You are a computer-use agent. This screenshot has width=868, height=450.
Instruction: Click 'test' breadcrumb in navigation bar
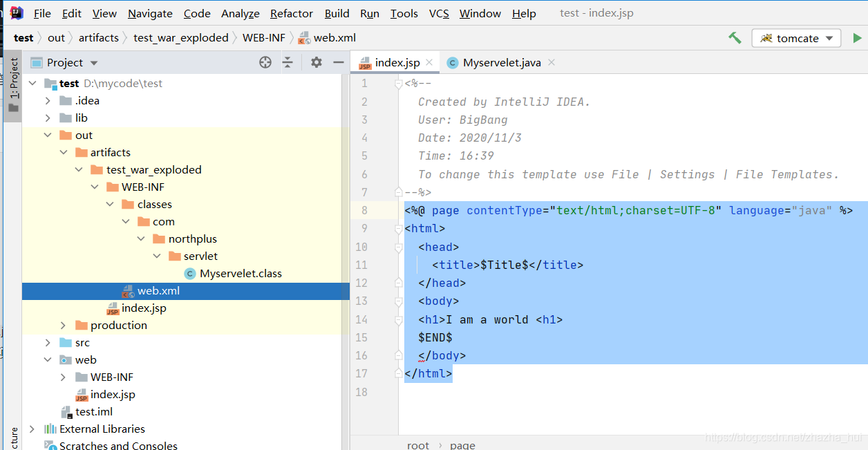coord(23,38)
